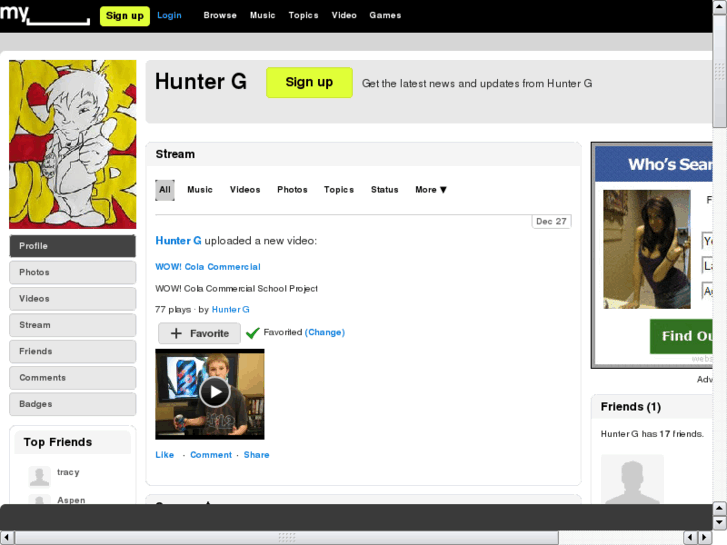The width and height of the screenshot is (727, 545).
Task: Open the Comments sidebar section
Action: pos(73,378)
